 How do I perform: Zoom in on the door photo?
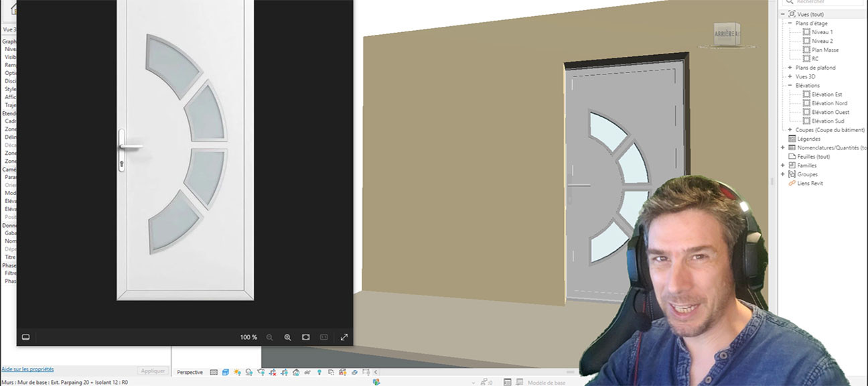[x=287, y=337]
